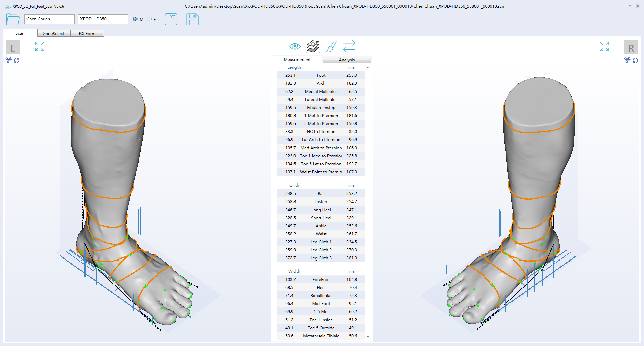Click the open folder icon
The image size is (644, 346).
(13, 19)
